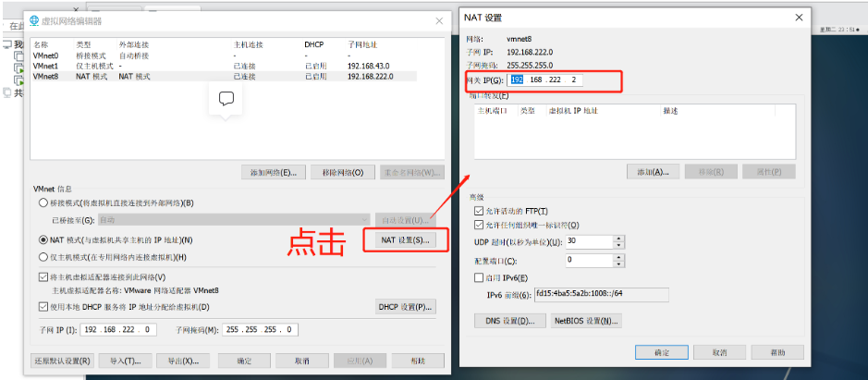Select the VMnet8 row in network list
Screen dimensions: 868x380
pos(222,77)
